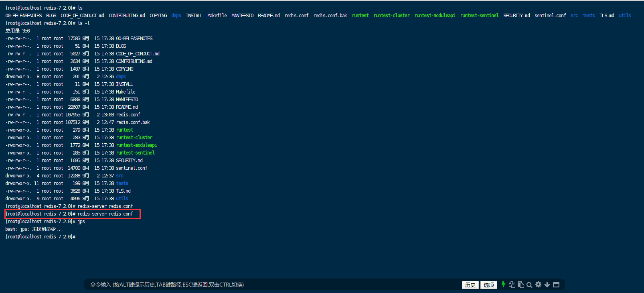Click 'sentinel.conf' in first ls output row
This screenshot has width=644, height=293.
coord(550,16)
